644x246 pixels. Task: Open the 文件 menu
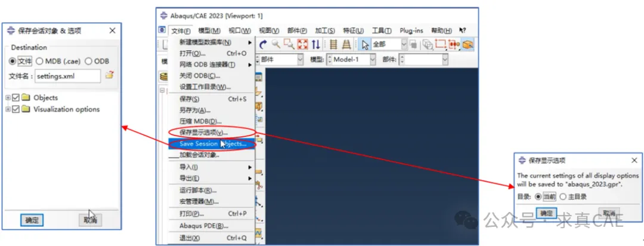[181, 31]
